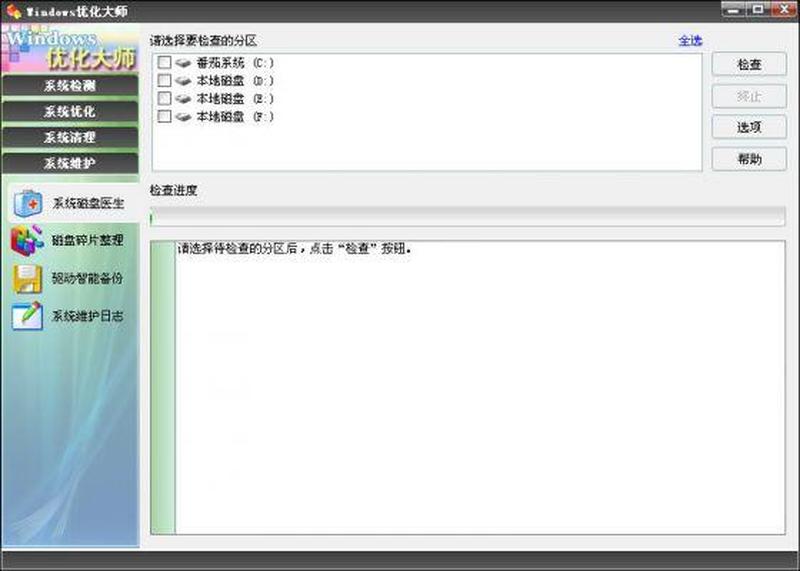
Task: Select the 本地磁盘 (E:) row text
Action: click(x=235, y=99)
